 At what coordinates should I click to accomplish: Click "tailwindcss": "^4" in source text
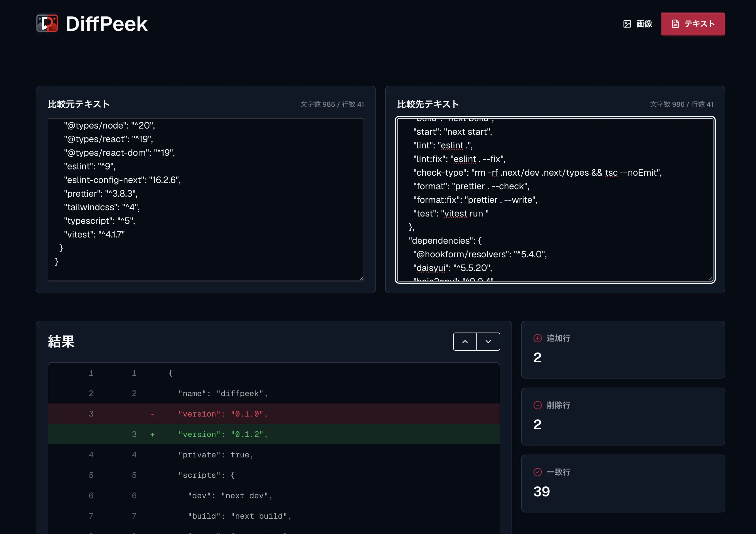[x=102, y=207]
